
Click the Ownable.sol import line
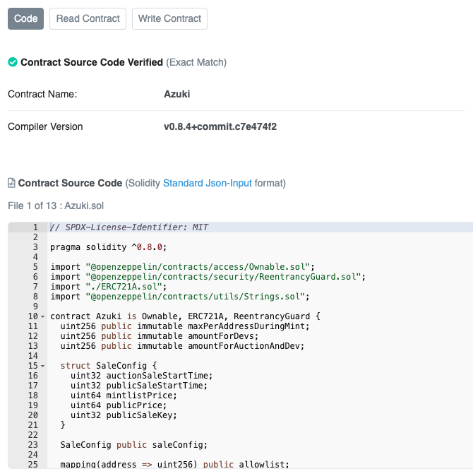183,267
